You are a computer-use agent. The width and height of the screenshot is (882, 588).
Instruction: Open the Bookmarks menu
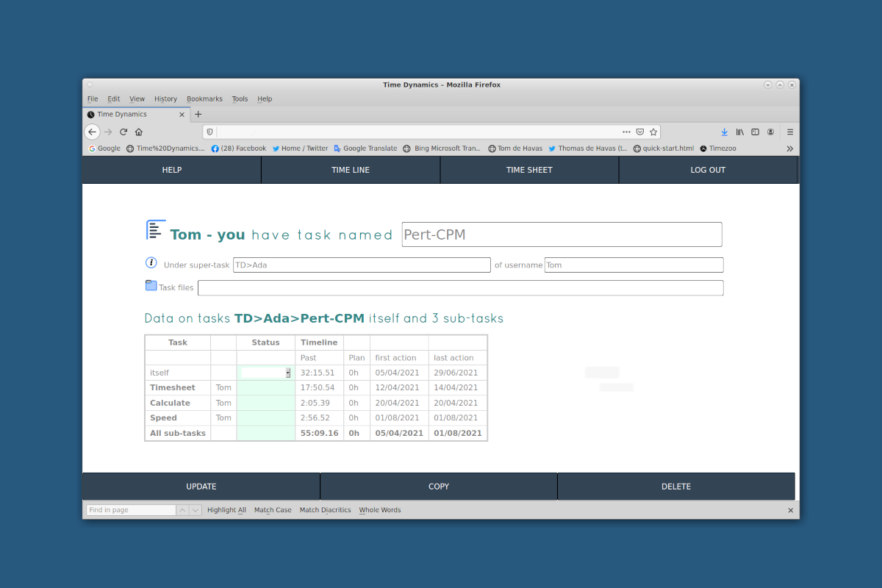point(204,98)
